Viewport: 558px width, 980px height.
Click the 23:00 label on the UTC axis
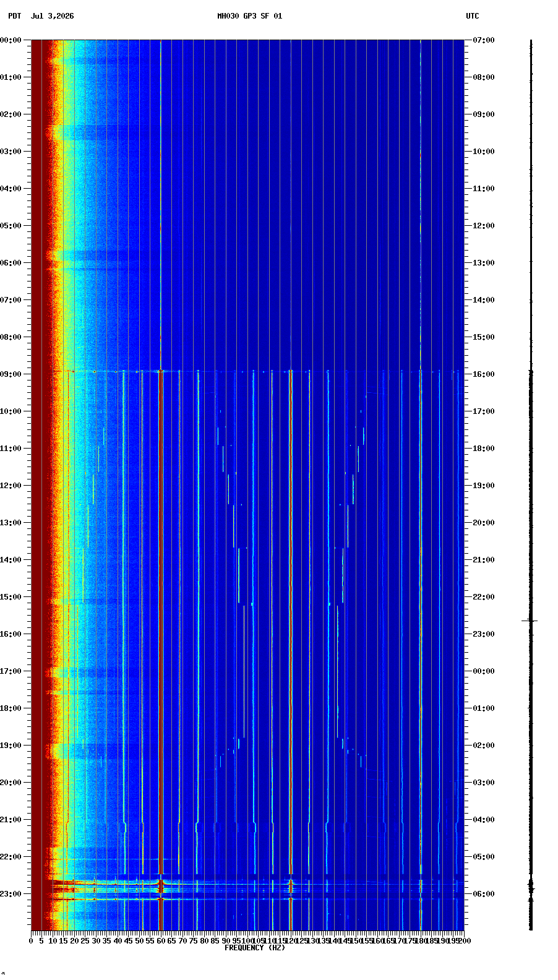pyautogui.click(x=484, y=634)
